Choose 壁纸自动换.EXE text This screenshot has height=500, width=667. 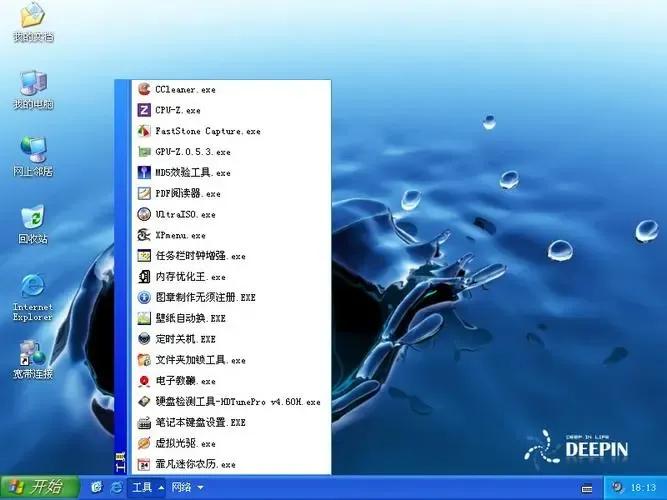[x=191, y=318]
